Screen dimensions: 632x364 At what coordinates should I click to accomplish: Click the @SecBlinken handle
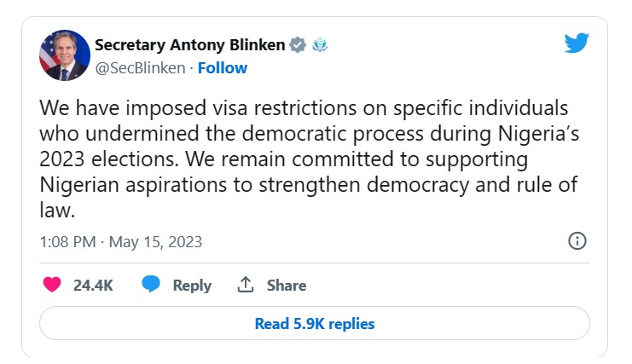(140, 68)
